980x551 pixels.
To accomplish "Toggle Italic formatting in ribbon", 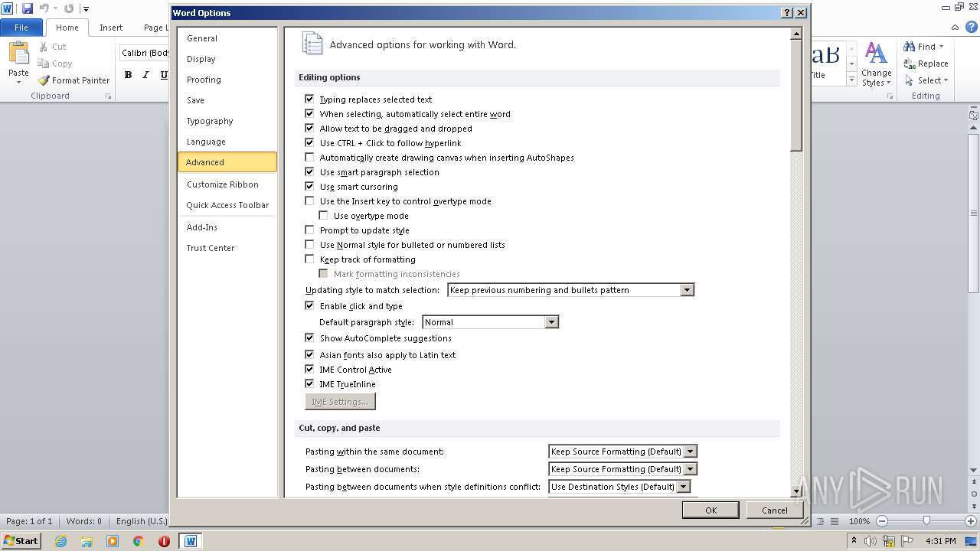I will tap(145, 74).
